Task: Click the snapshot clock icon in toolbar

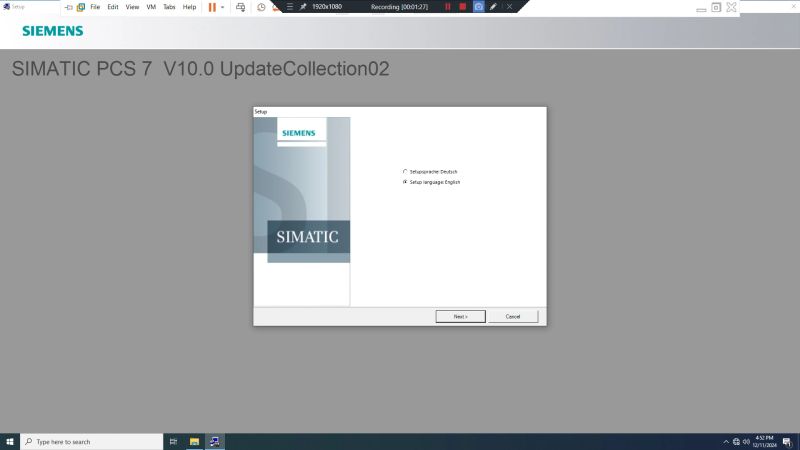Action: (261, 7)
